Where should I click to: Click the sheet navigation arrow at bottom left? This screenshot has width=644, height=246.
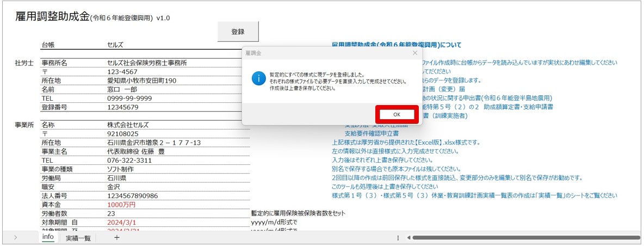tap(16, 237)
